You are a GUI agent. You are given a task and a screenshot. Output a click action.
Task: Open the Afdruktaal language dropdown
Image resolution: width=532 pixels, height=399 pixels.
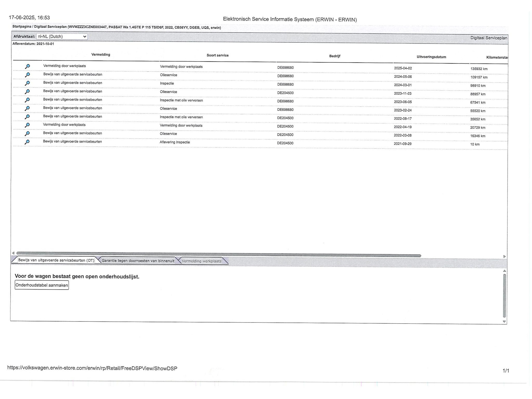click(x=62, y=37)
